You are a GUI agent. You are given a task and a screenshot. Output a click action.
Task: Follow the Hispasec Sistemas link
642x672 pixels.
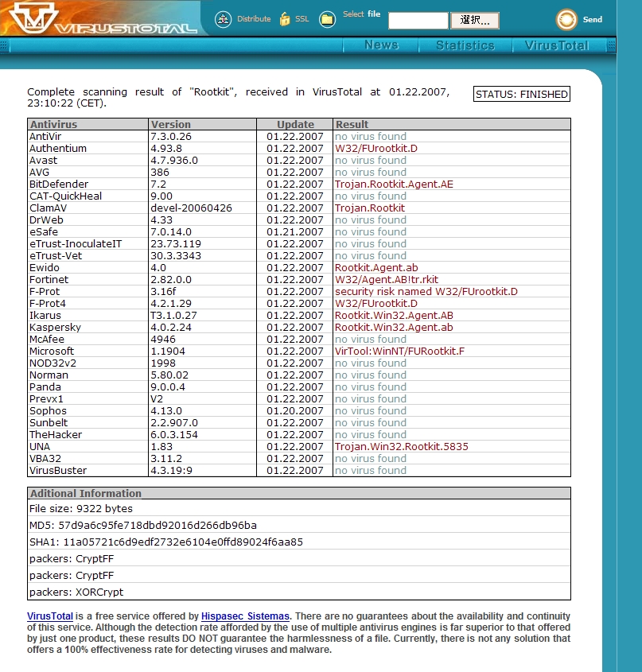click(x=245, y=616)
